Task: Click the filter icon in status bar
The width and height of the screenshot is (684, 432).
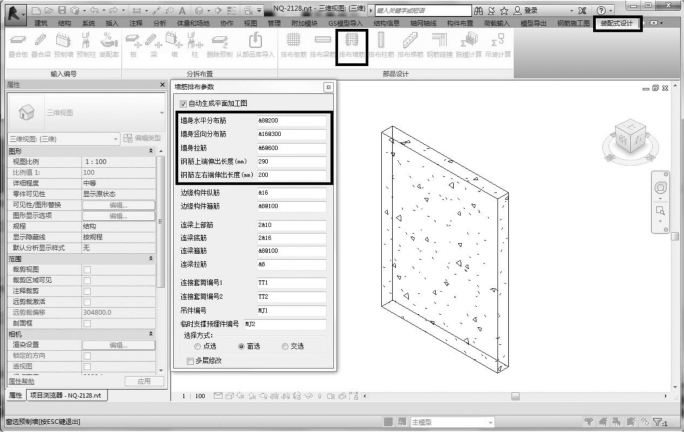Action: (x=658, y=422)
